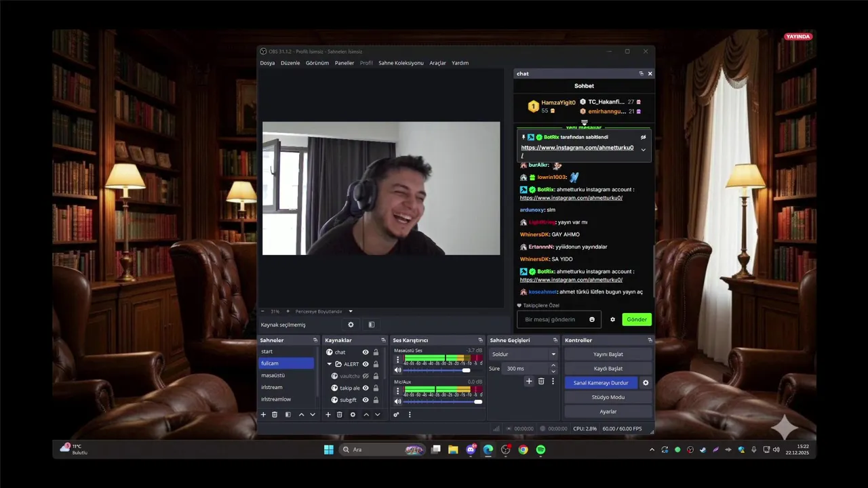Toggle visibility of subgift source
The width and height of the screenshot is (868, 488).
366,400
